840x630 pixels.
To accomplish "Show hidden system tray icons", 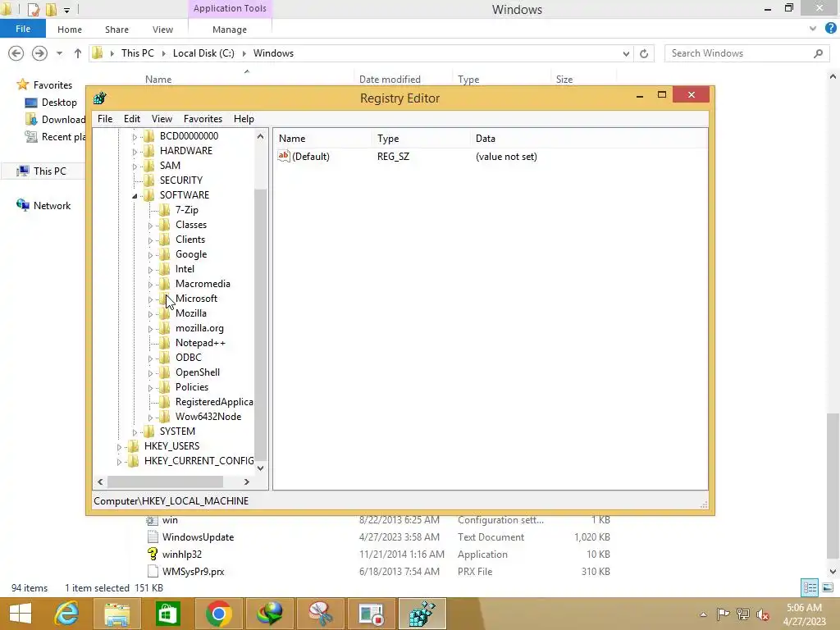I will click(x=703, y=614).
